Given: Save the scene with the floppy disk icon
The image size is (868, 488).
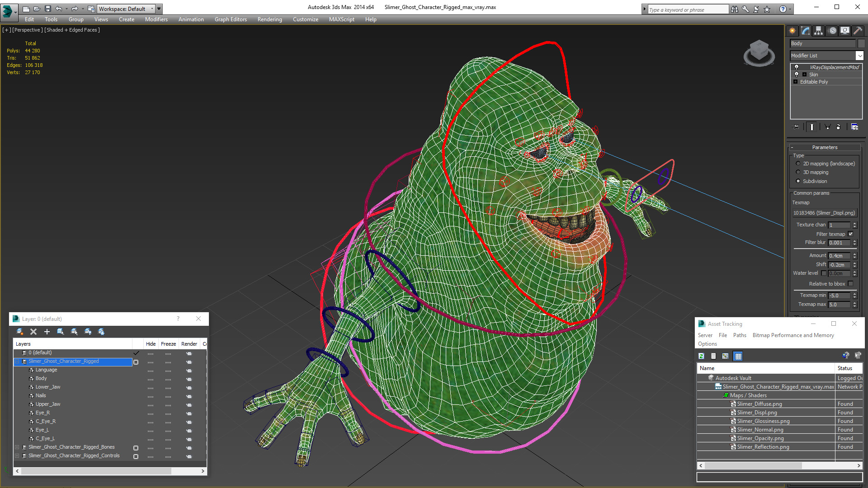Looking at the screenshot, I should click(47, 9).
